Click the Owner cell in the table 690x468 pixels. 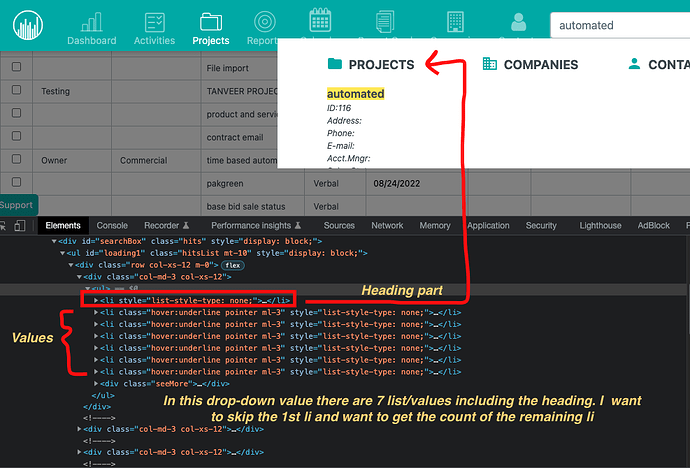click(54, 161)
